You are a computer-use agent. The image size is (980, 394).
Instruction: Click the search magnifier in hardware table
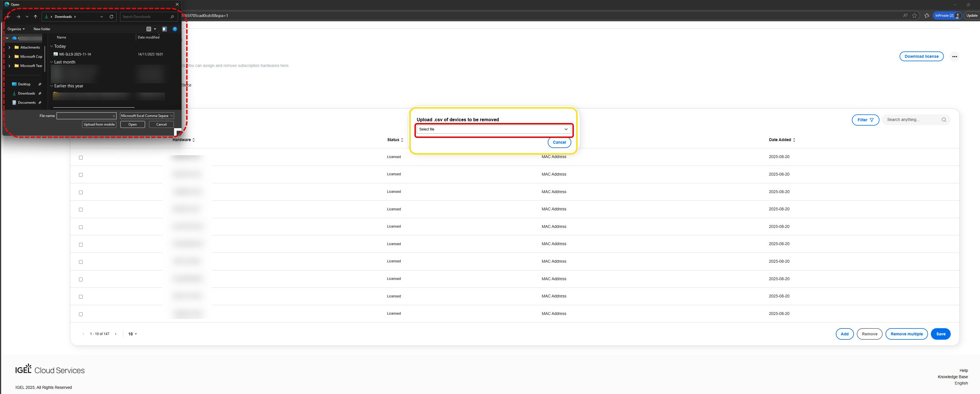944,120
